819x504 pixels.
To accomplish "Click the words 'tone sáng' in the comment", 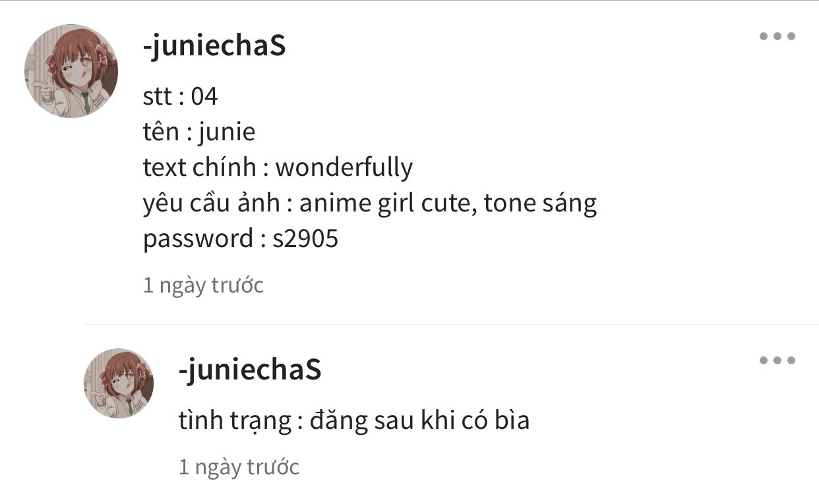I will pos(540,204).
